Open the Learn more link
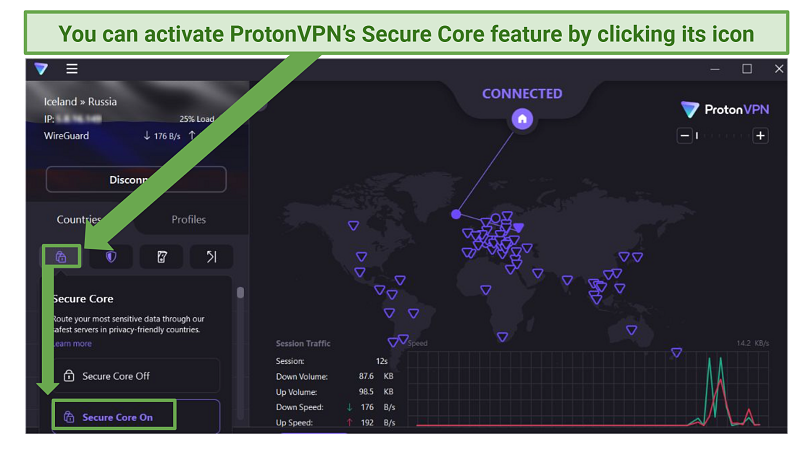Viewport: 806px width, 452px height. (72, 343)
